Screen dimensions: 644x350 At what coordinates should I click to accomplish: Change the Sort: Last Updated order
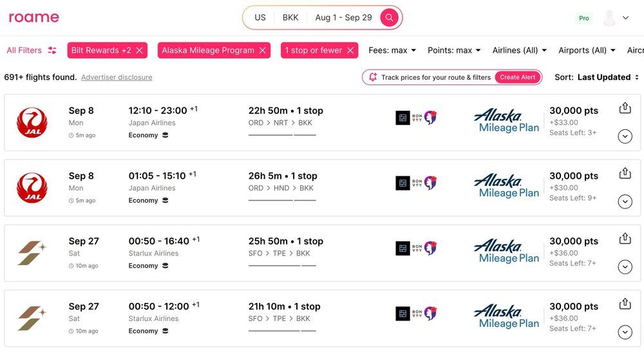[x=598, y=77]
